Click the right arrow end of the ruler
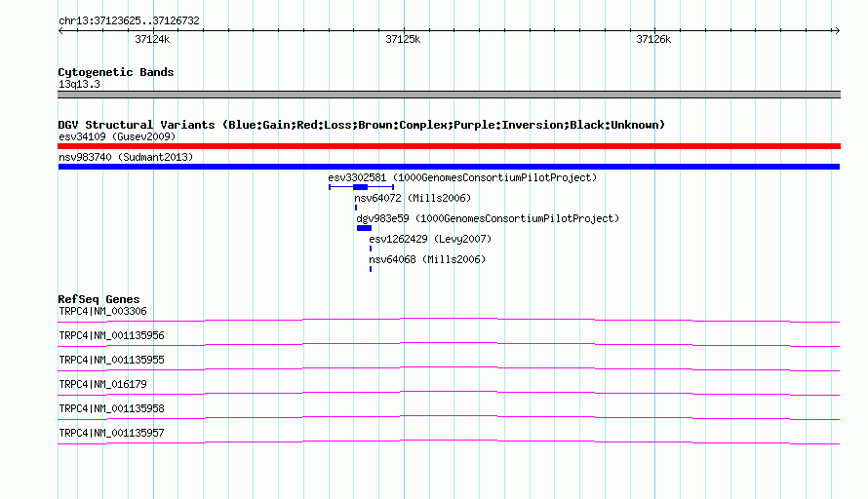The height and width of the screenshot is (499, 868). click(x=837, y=30)
